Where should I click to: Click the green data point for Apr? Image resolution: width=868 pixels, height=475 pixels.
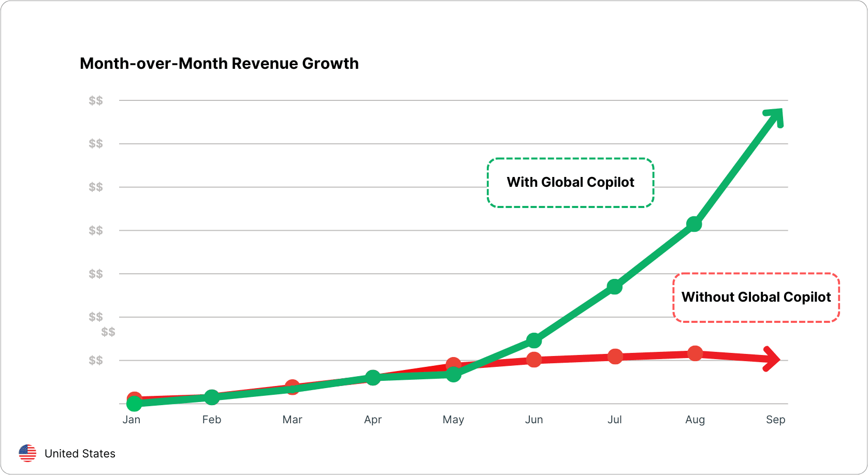373,378
